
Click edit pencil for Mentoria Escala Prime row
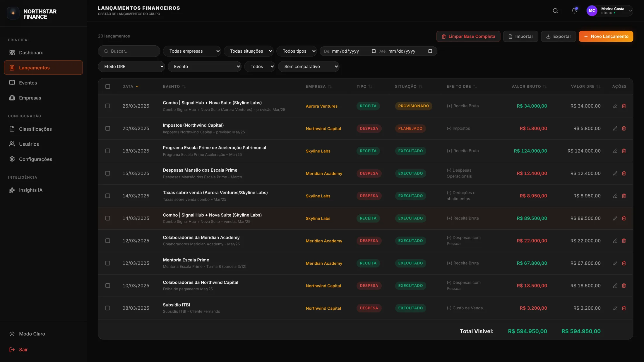pyautogui.click(x=615, y=263)
